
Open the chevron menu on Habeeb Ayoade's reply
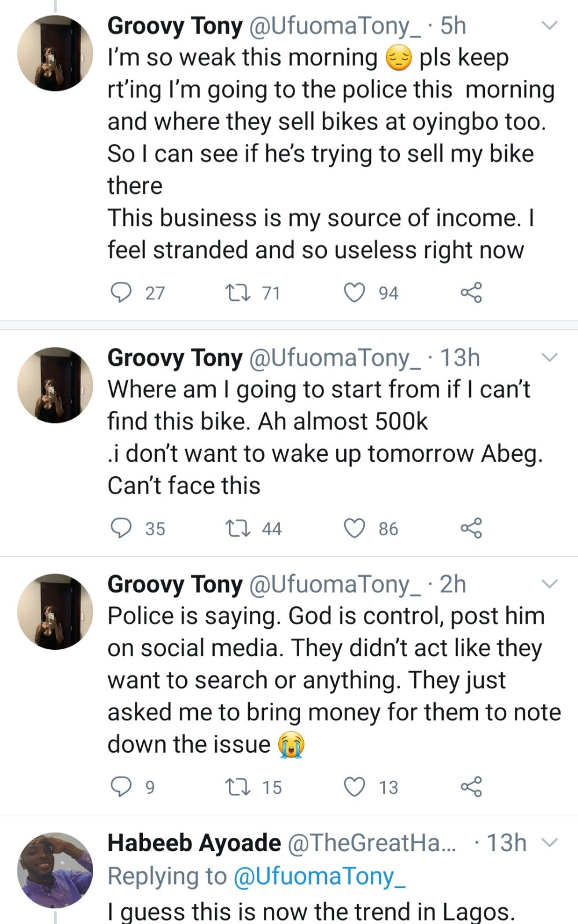(x=548, y=842)
